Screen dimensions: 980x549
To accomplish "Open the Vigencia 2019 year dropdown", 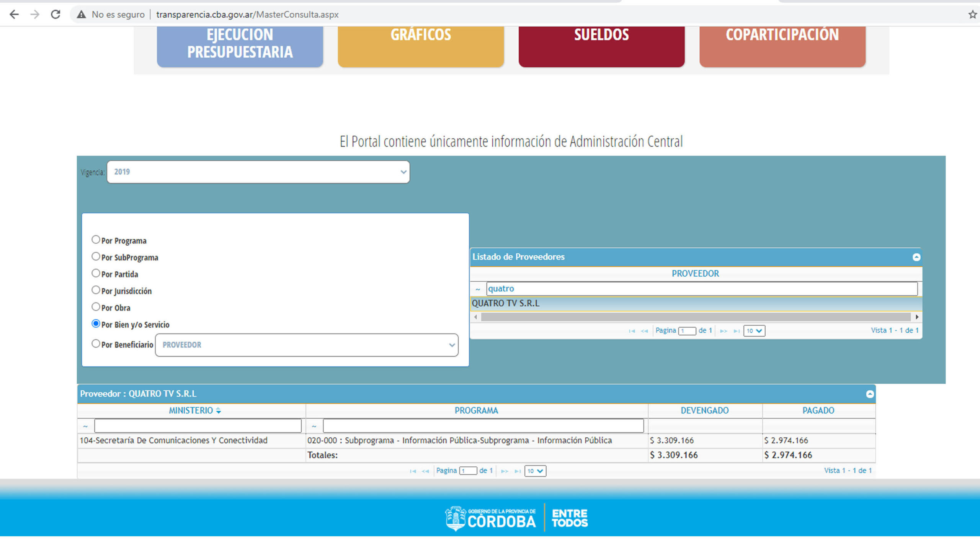I will 258,172.
